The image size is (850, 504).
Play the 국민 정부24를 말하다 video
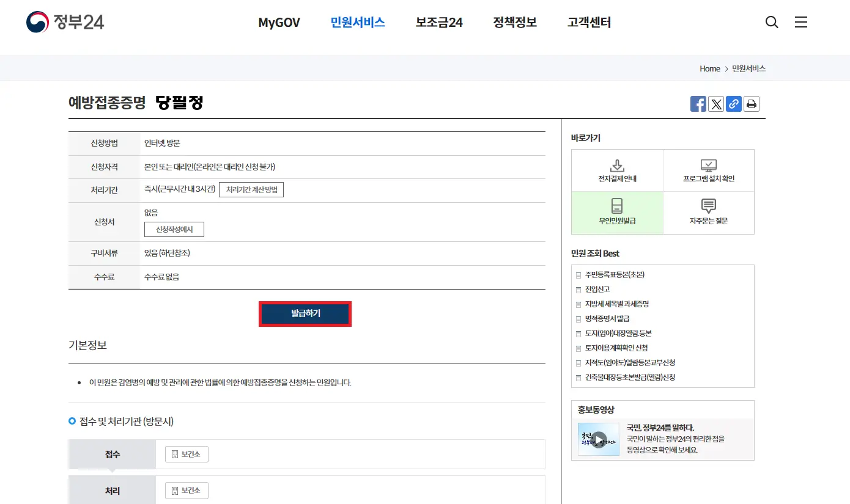coord(598,439)
